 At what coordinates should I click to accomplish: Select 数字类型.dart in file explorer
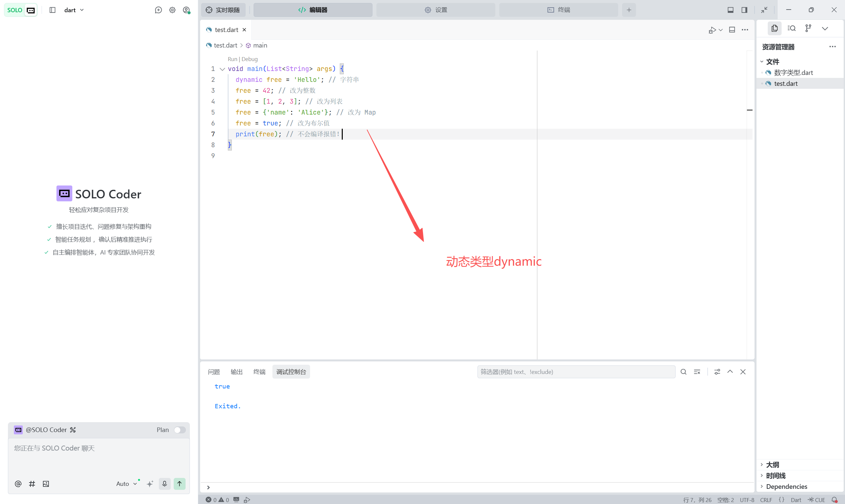pyautogui.click(x=793, y=72)
